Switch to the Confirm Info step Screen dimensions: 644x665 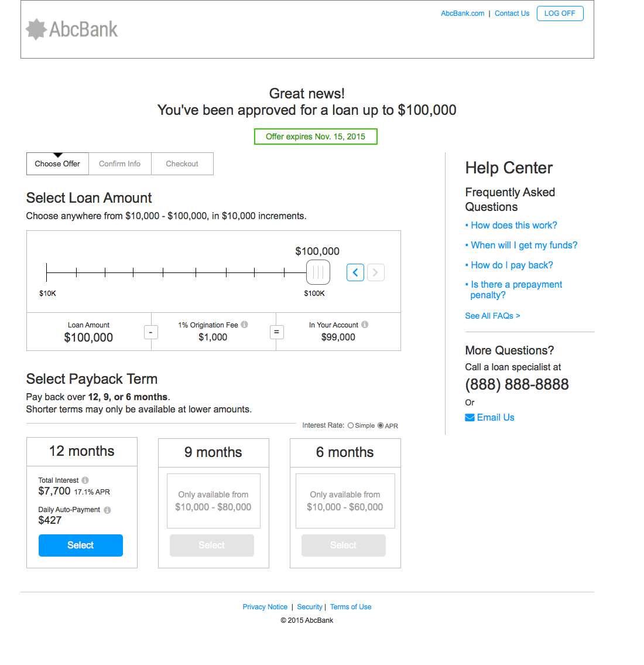[119, 164]
